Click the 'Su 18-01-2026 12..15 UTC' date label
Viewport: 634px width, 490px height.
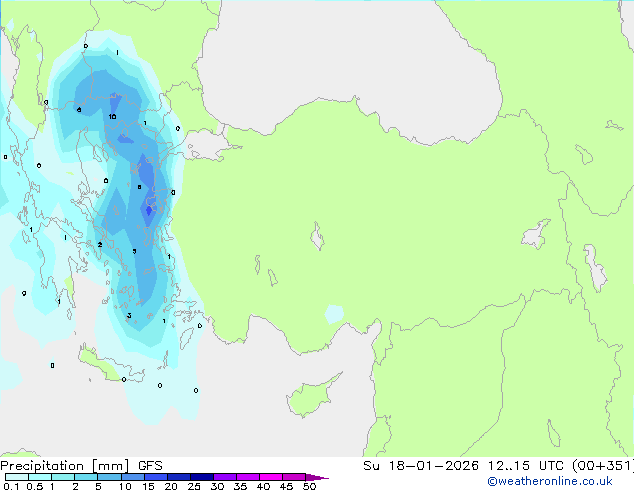[463, 466]
